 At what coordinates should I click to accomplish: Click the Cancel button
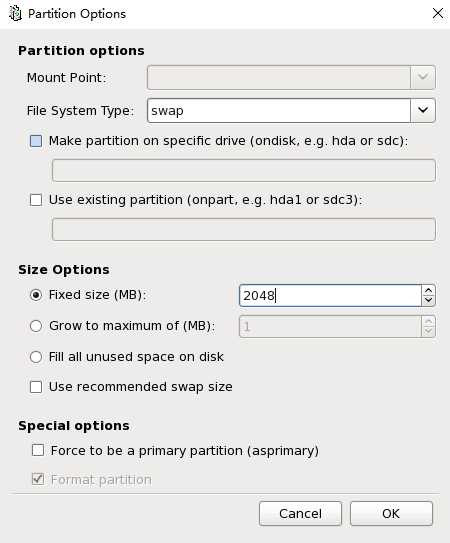tap(300, 514)
